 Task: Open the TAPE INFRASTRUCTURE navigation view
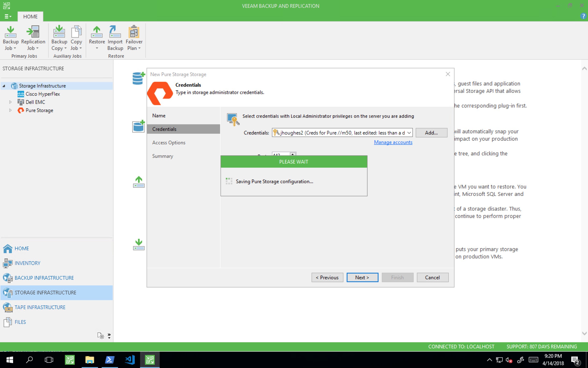[56, 307]
